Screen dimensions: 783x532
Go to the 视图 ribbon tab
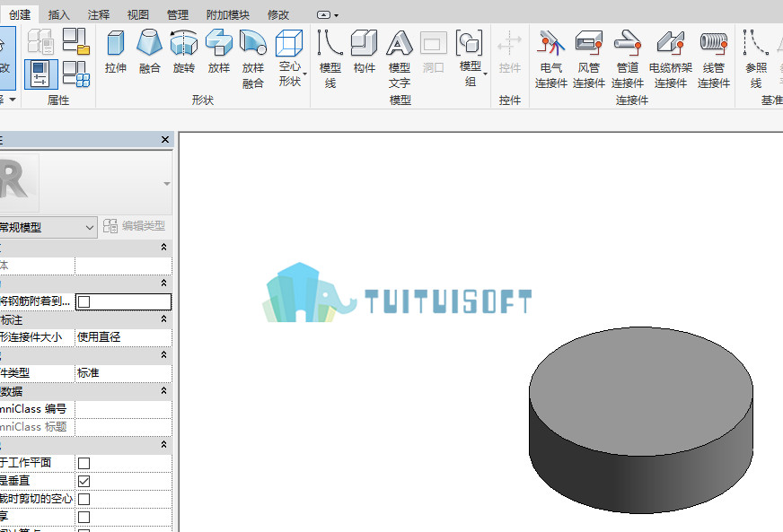137,15
